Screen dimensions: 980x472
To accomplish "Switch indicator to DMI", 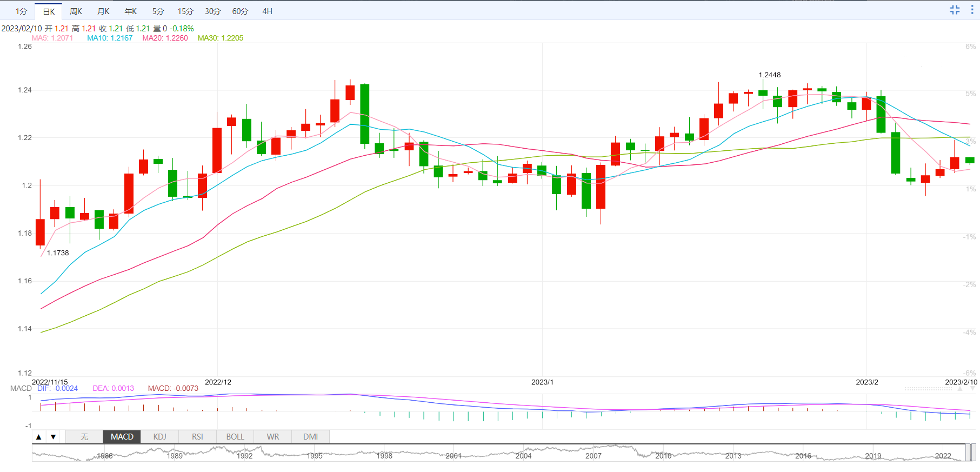I will click(310, 437).
